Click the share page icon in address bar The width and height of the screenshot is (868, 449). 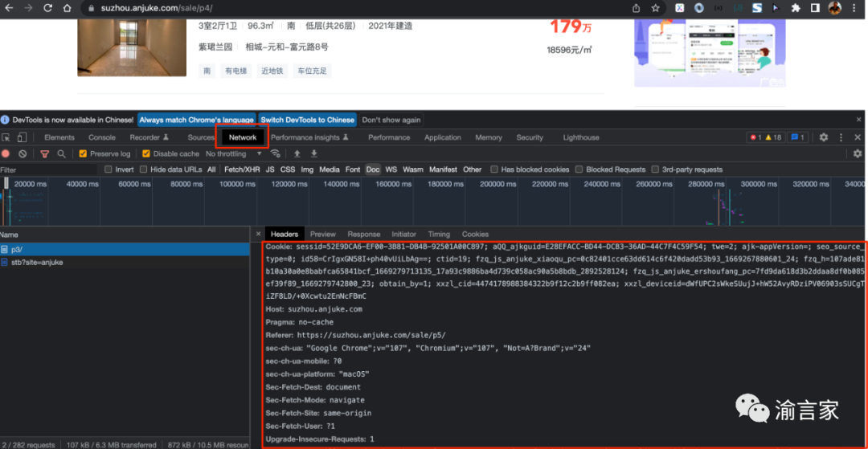[637, 8]
